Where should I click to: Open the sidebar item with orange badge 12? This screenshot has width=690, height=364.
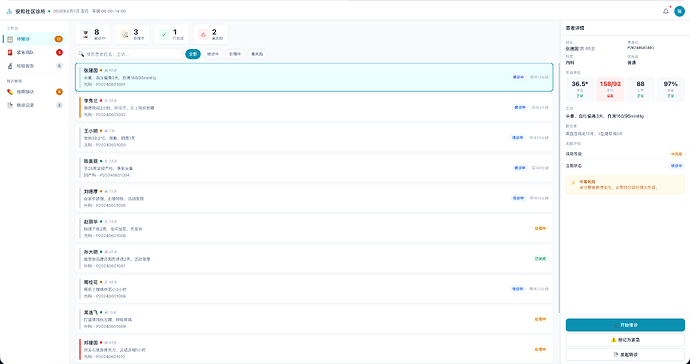coord(35,39)
